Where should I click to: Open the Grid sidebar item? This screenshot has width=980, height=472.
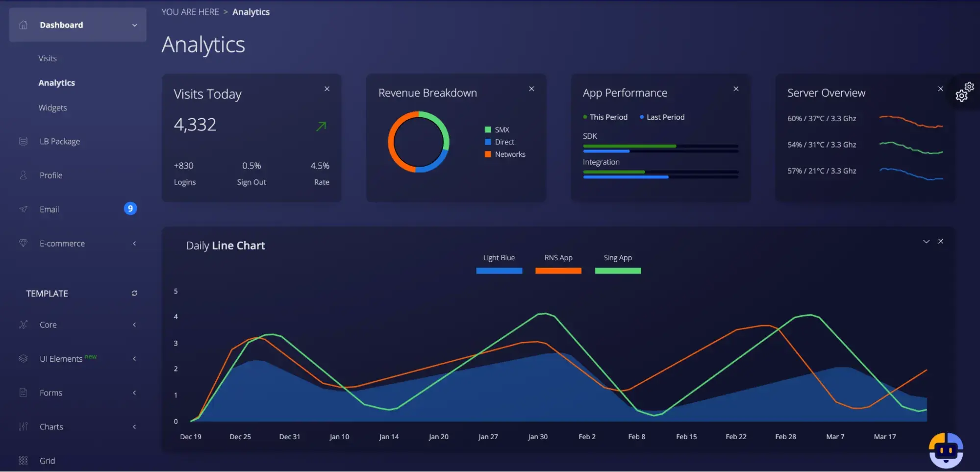coord(47,461)
